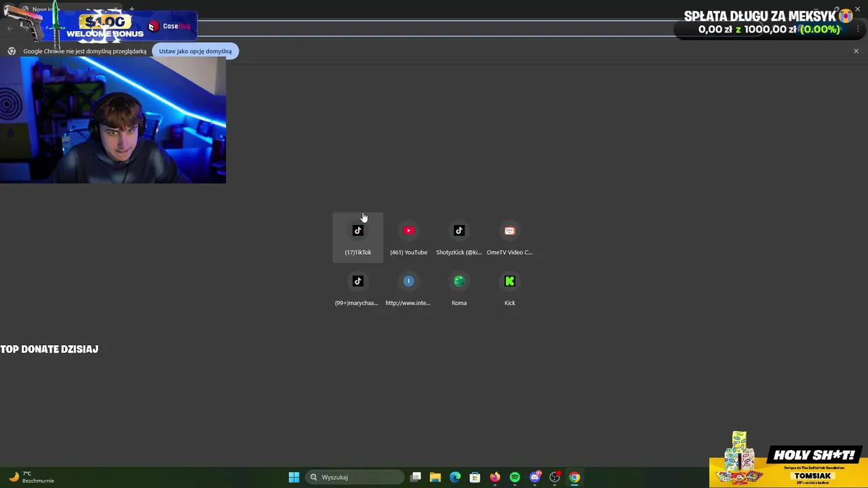
Task: Open the Kick shortcut
Action: tap(510, 288)
